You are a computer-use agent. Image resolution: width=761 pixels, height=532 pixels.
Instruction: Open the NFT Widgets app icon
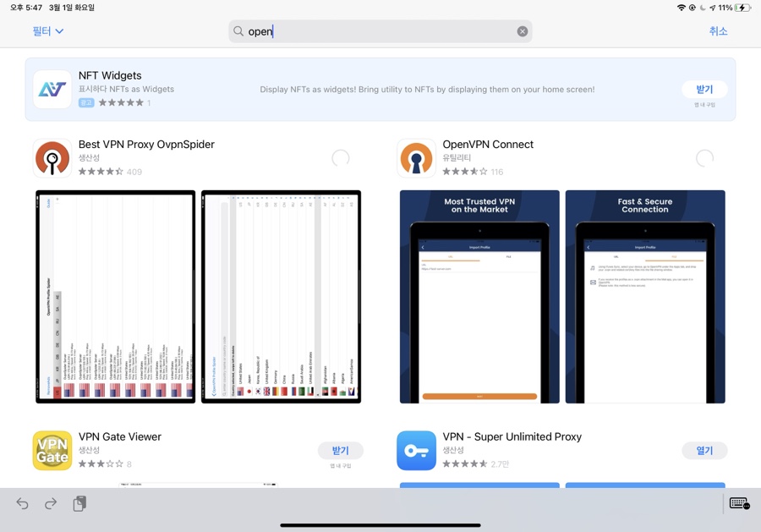52,89
